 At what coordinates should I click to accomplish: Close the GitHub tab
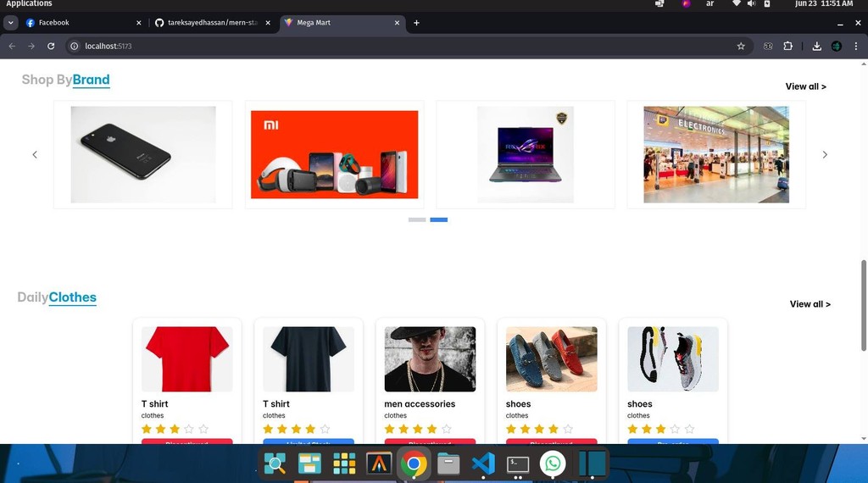click(268, 23)
